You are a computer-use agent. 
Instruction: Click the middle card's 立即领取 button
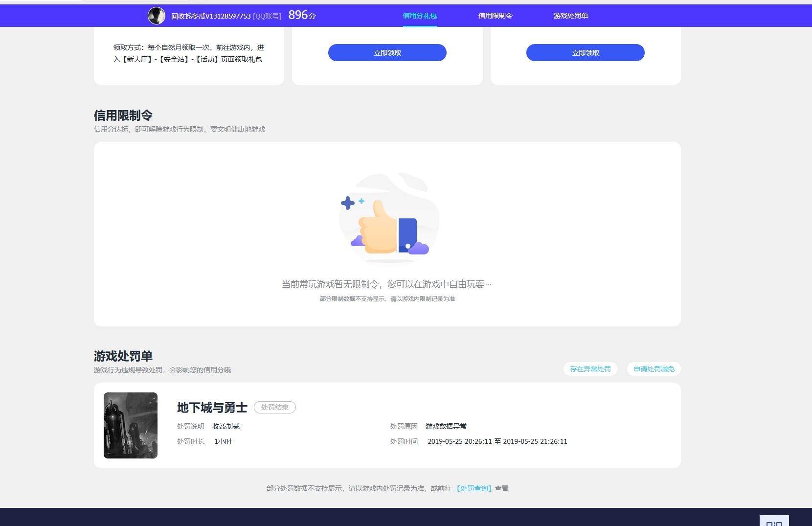387,53
